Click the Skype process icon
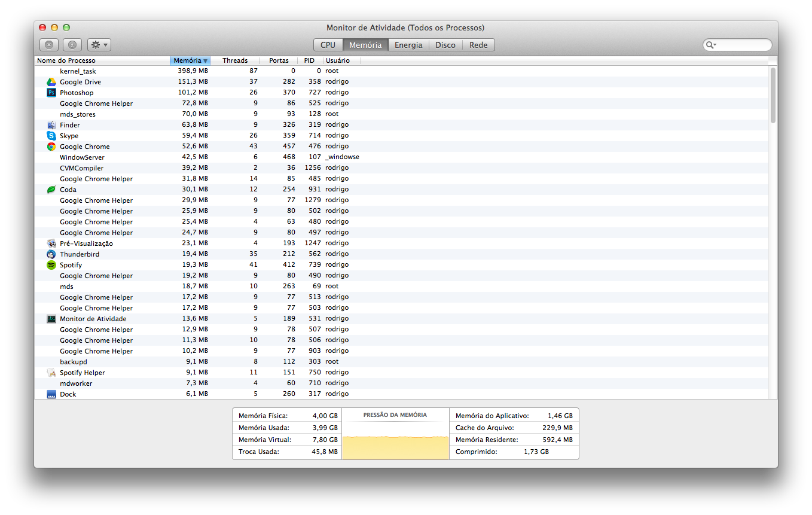This screenshot has height=515, width=812. 51,136
